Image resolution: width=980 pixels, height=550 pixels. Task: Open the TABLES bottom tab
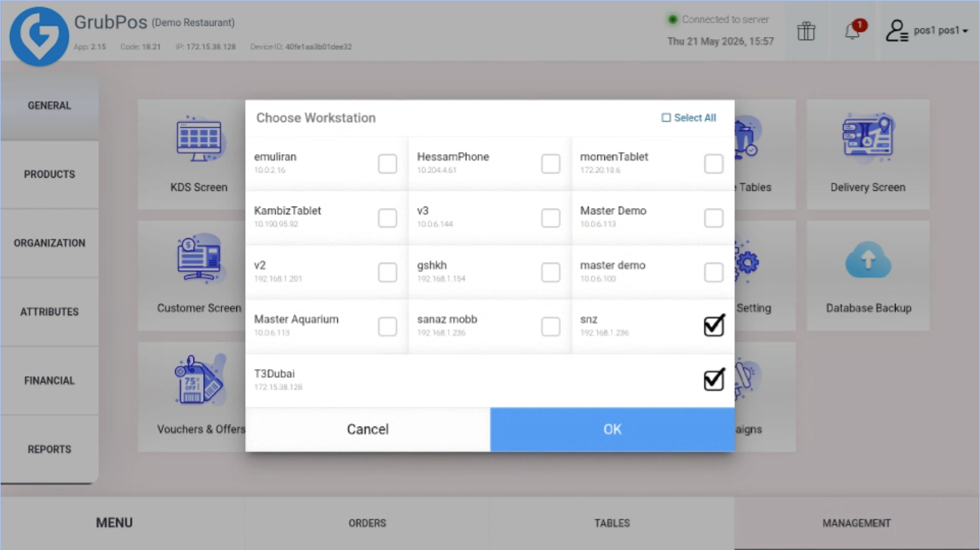612,523
